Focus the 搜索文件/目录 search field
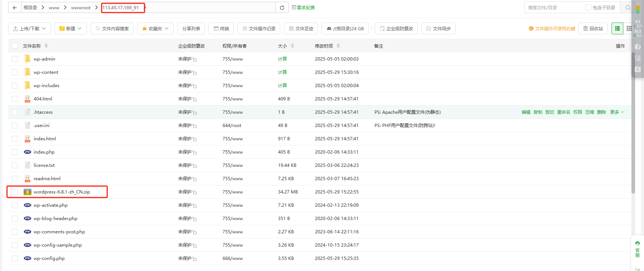 coord(555,7)
